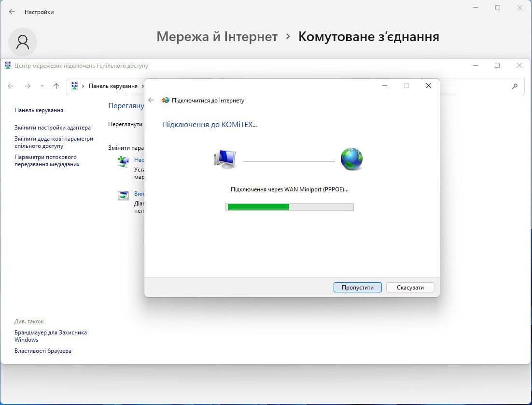Click the address bar network icon

click(75, 86)
